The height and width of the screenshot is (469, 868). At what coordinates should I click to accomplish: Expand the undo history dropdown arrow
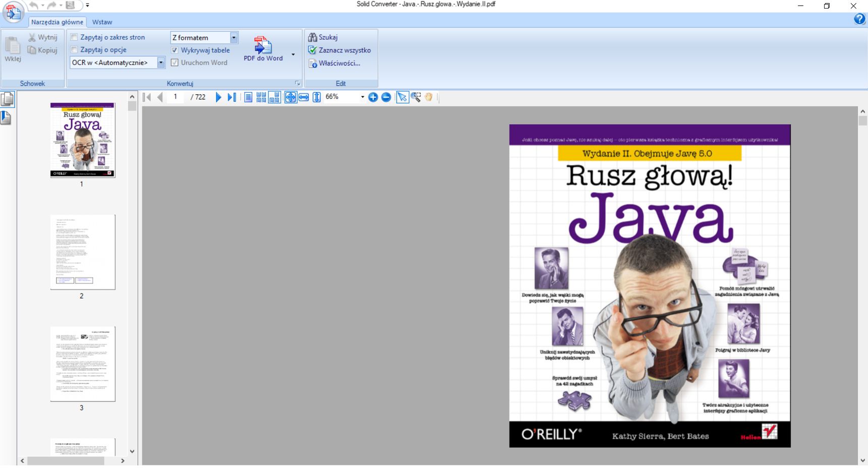(x=42, y=6)
